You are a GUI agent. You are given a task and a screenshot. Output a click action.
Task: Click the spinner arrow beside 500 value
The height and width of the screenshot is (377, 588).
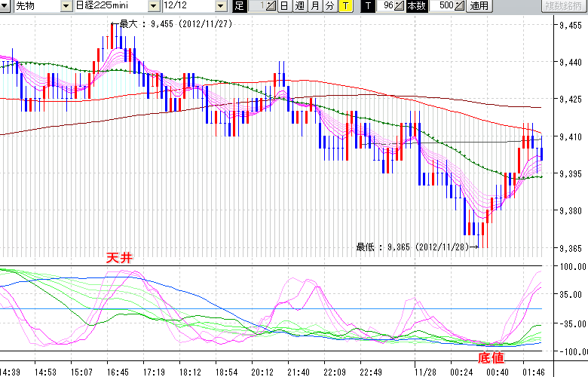tap(460, 7)
